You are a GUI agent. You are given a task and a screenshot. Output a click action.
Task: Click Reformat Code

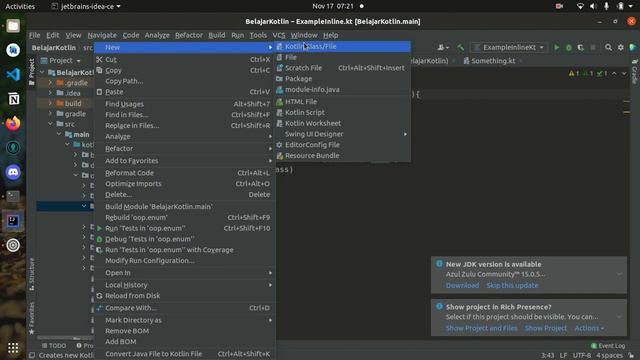(184, 173)
